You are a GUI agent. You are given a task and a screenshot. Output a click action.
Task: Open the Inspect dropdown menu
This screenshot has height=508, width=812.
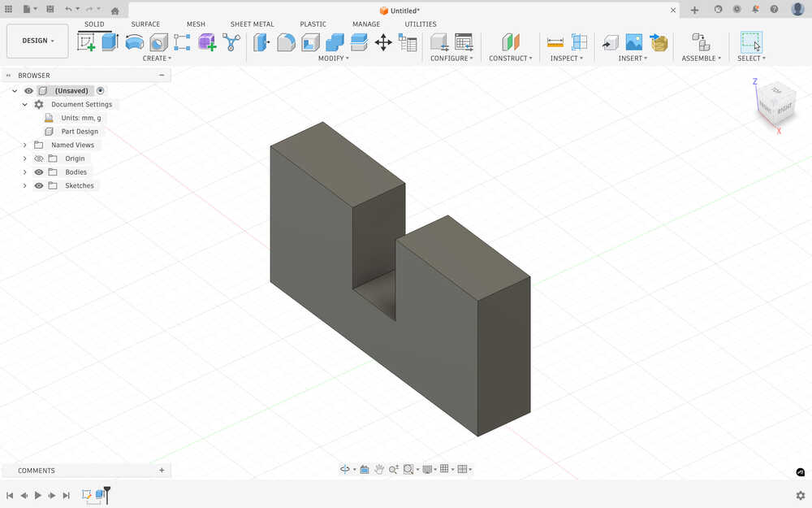tap(567, 59)
